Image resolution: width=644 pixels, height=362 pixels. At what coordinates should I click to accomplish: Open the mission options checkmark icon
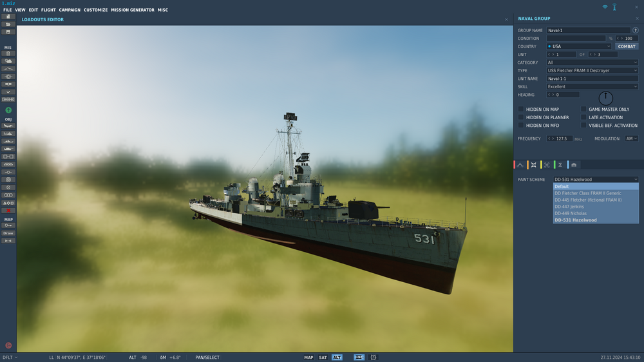(x=8, y=92)
